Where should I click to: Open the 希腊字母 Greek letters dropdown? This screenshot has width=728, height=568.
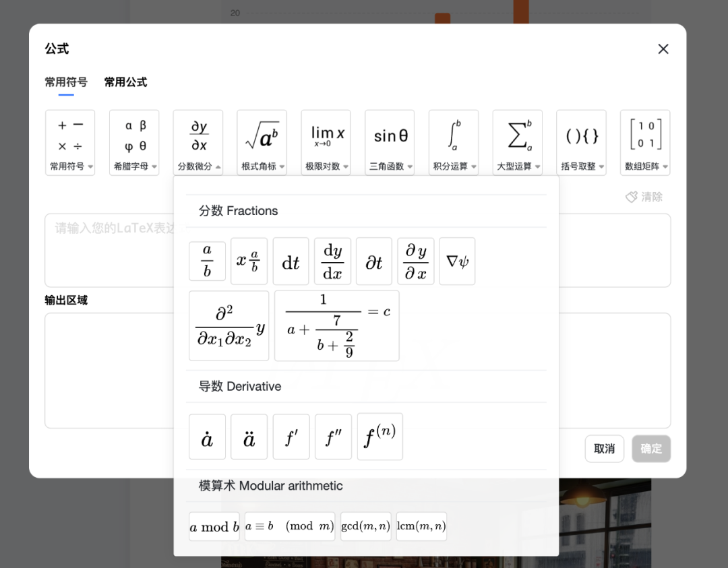tap(134, 142)
